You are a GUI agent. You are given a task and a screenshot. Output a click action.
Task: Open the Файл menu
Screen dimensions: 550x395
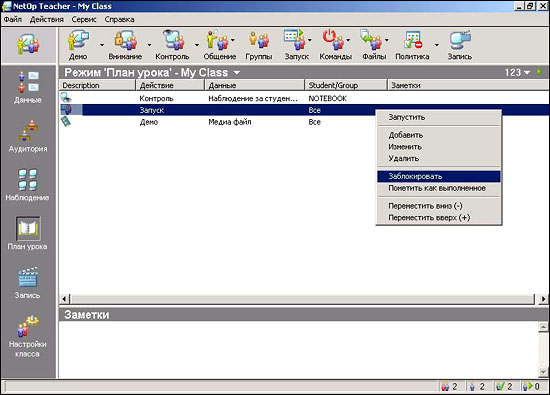click(x=13, y=19)
